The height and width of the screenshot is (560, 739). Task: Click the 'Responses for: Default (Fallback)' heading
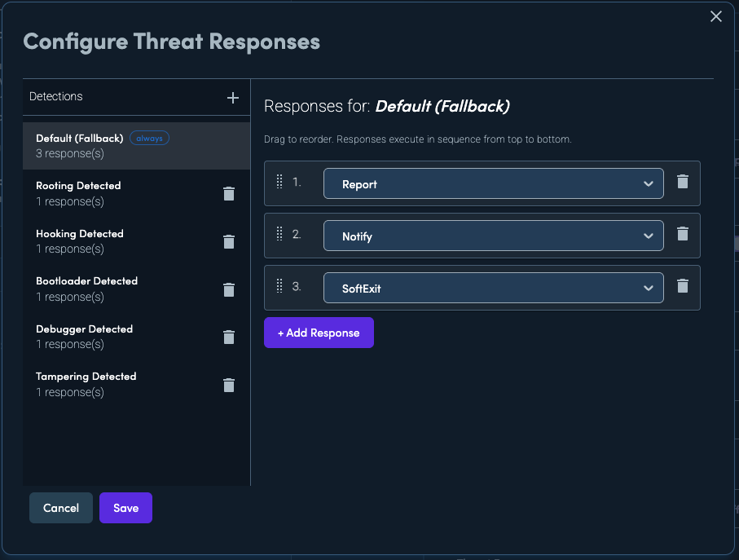point(387,106)
